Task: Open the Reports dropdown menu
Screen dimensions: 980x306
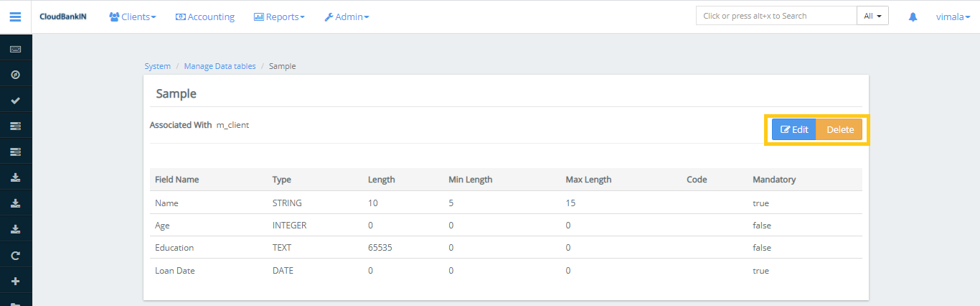Action: (x=279, y=17)
